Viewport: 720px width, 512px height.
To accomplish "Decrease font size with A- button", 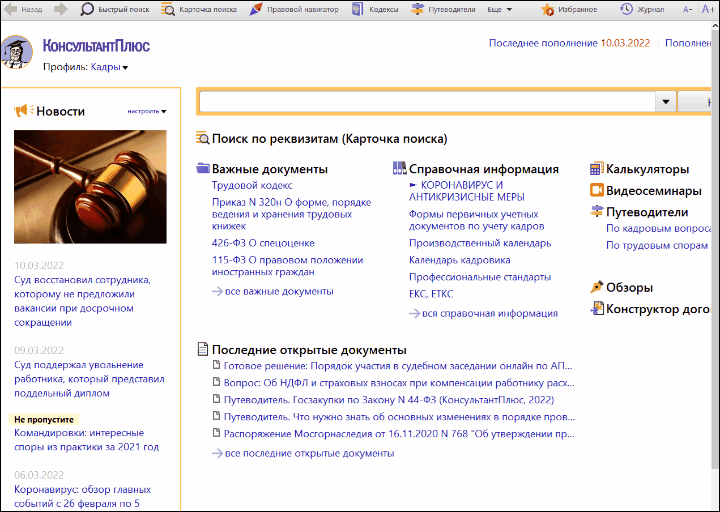I will coord(687,9).
